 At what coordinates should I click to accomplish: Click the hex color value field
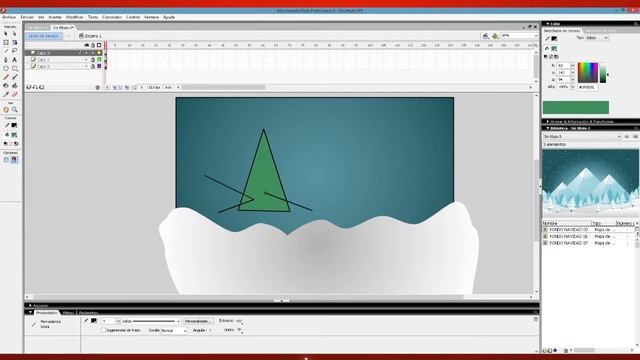587,87
